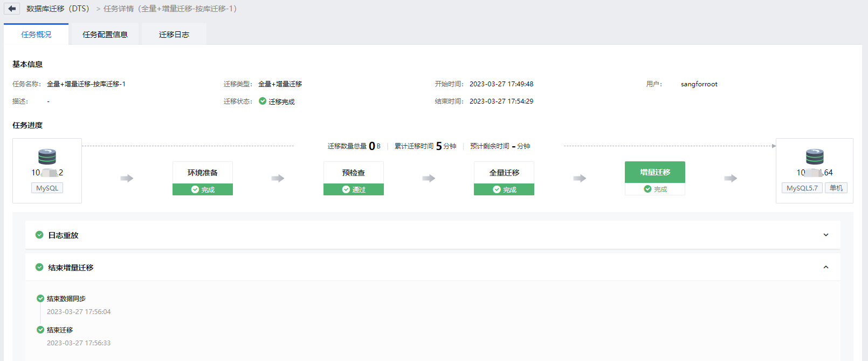Image resolution: width=868 pixels, height=361 pixels.
Task: Switch to the 迁移日志 tab
Action: (174, 35)
